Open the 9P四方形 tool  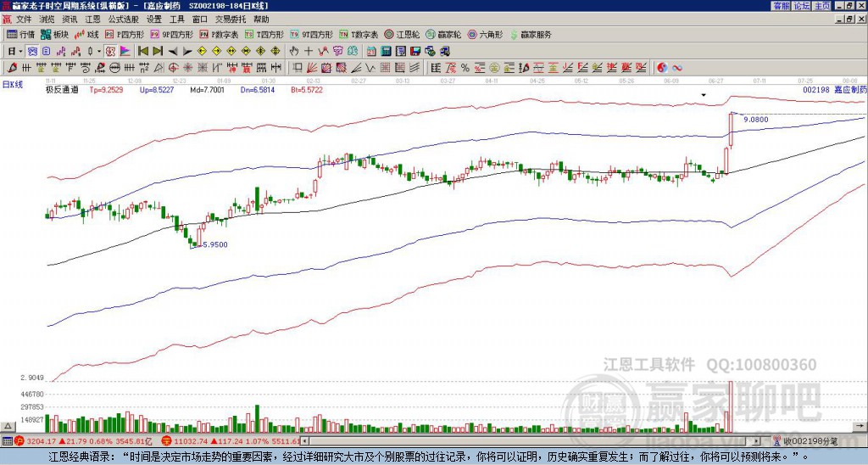(x=171, y=34)
